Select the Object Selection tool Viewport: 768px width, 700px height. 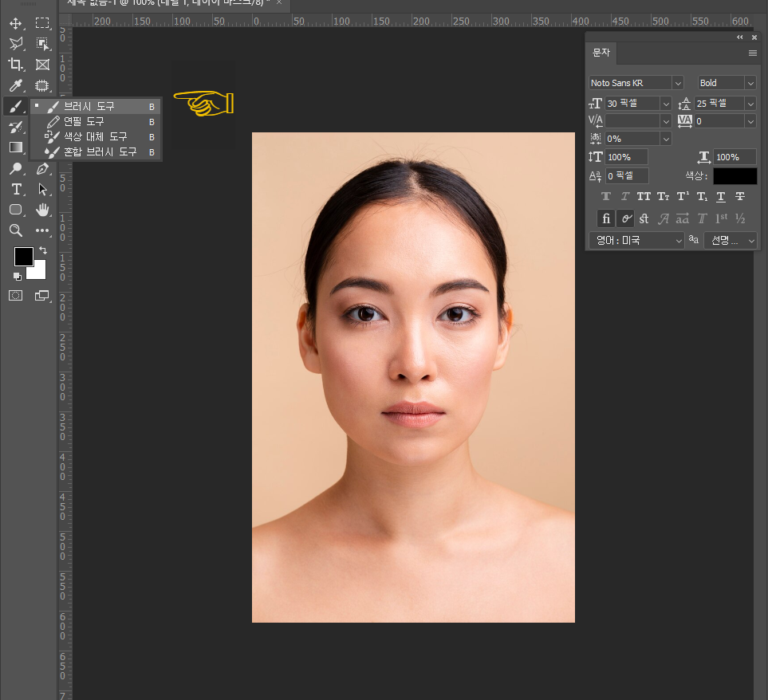tap(42, 44)
